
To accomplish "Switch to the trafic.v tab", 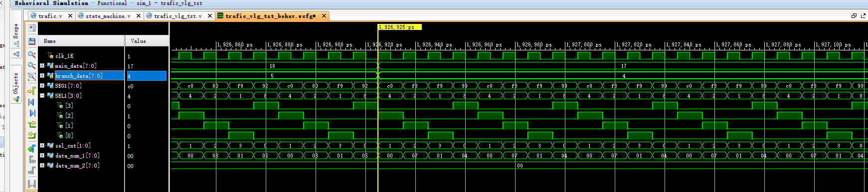I will coord(50,16).
